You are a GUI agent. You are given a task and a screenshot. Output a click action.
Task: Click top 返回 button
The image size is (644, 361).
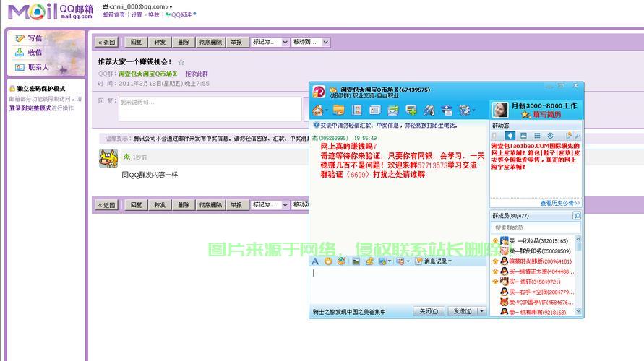click(x=107, y=43)
